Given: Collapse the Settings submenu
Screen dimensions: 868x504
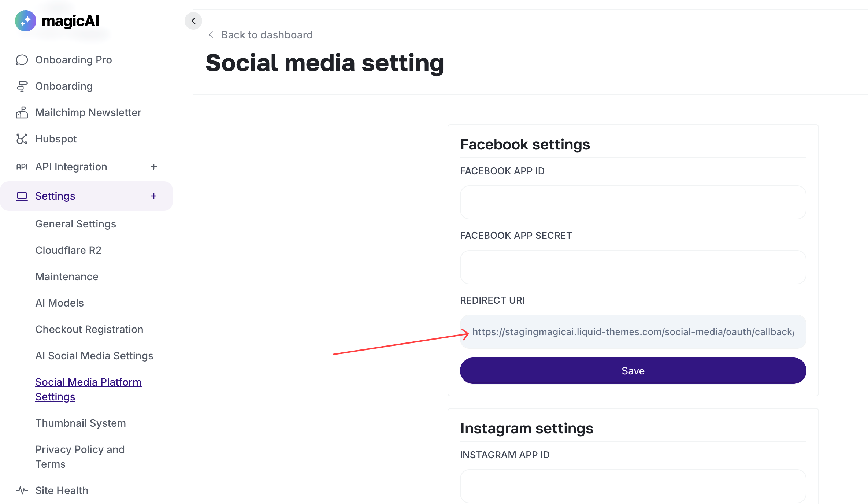Looking at the screenshot, I should pyautogui.click(x=154, y=196).
